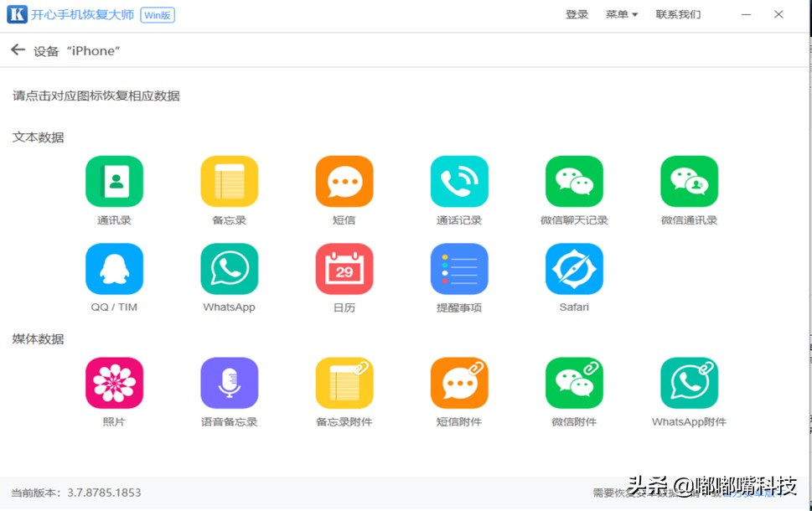
Task: Expand the 菜单 dropdown menu
Action: coord(621,14)
